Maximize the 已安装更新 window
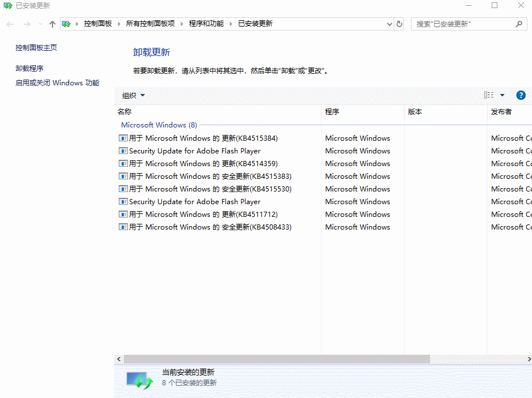This screenshot has width=532, height=398. tap(495, 5)
